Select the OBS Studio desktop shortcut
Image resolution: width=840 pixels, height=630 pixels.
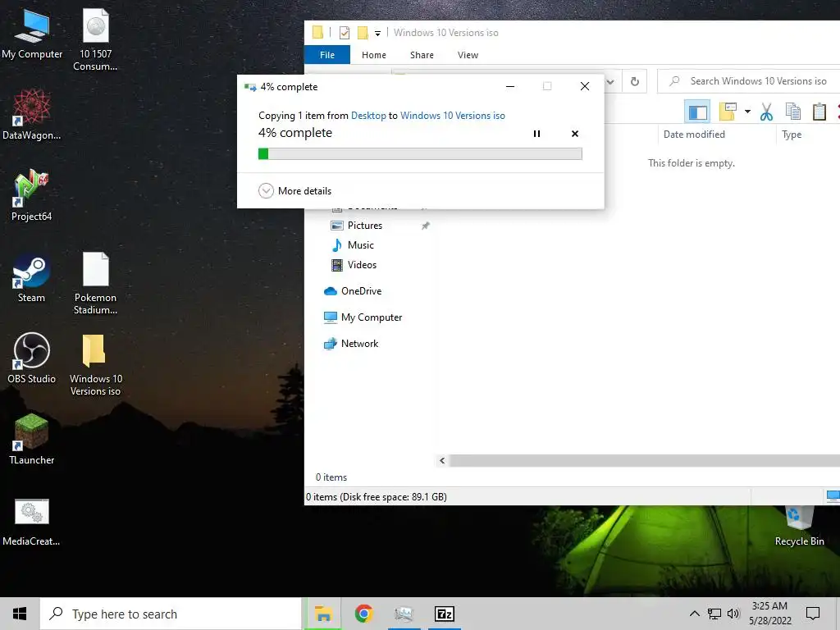(x=32, y=358)
